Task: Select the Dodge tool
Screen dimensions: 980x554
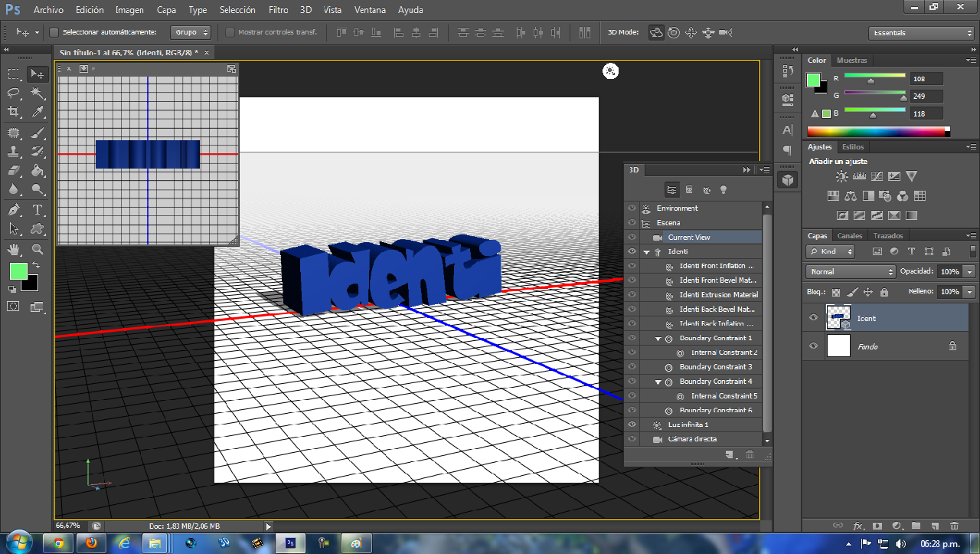Action: 37,190
